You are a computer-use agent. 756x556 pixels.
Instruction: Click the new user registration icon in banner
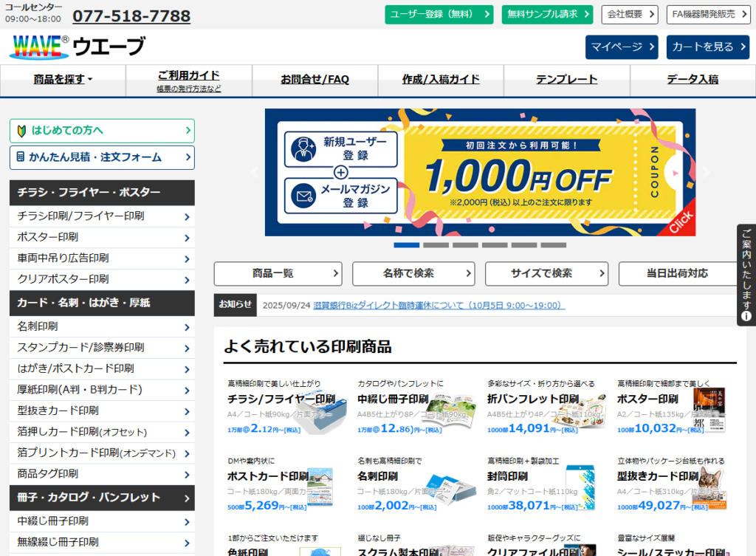click(x=301, y=148)
